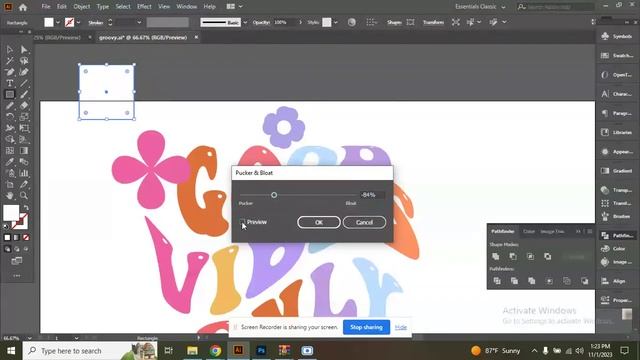Open Essentials Classic workspace switcher
This screenshot has height=360, width=640.
[480, 7]
